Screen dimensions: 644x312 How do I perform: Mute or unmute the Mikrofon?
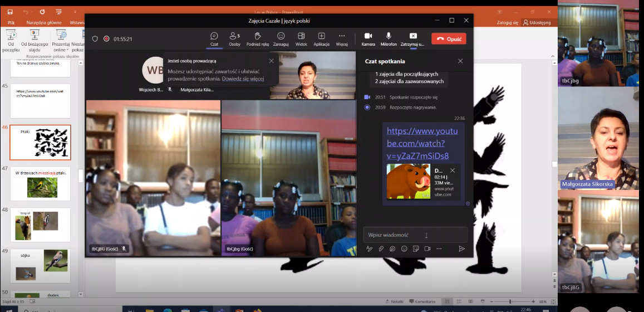[389, 38]
